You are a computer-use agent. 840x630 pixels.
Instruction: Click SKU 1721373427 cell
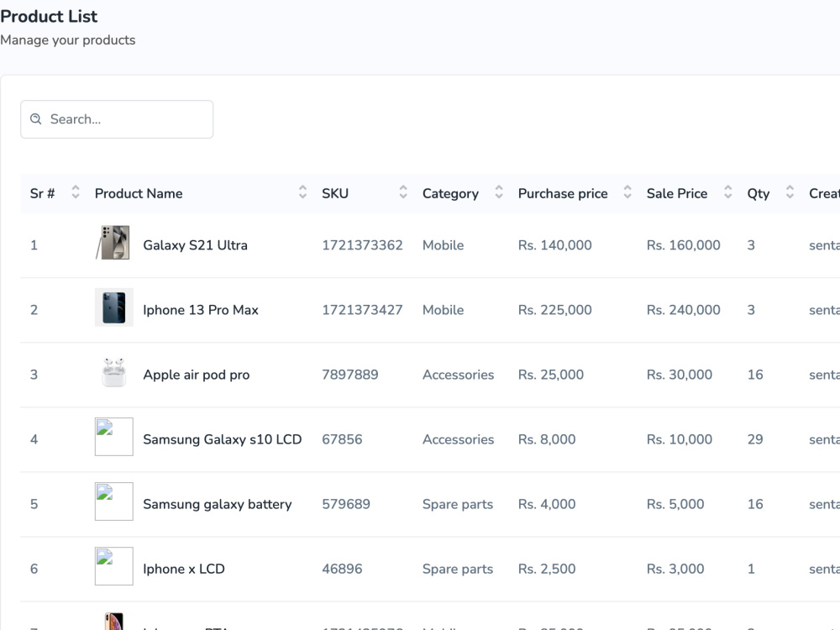tap(362, 310)
